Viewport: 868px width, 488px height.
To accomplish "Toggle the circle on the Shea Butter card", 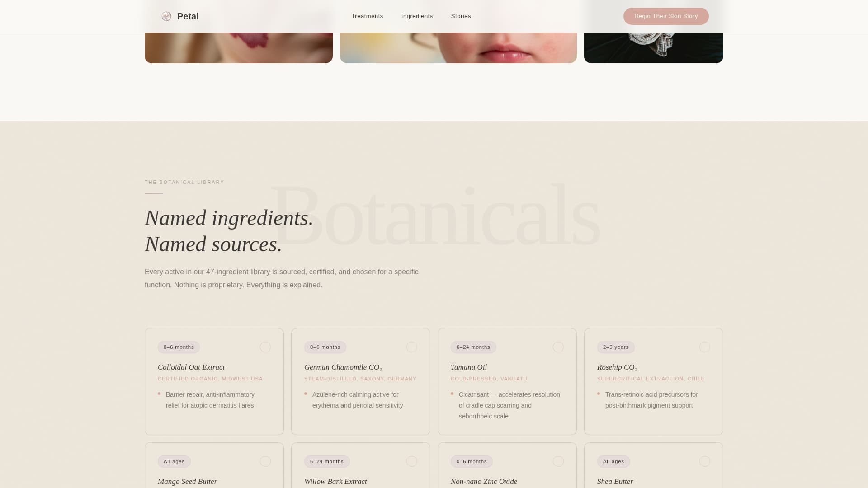I will tap(705, 461).
